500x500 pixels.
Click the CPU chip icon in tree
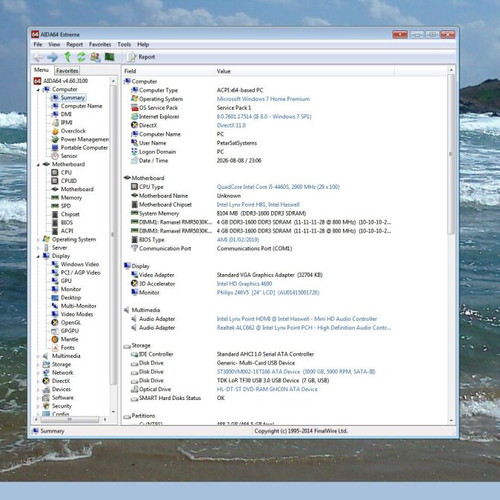coord(55,172)
